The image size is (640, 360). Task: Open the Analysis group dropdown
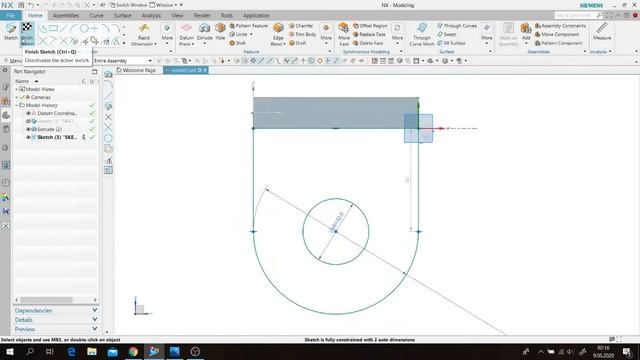click(610, 52)
